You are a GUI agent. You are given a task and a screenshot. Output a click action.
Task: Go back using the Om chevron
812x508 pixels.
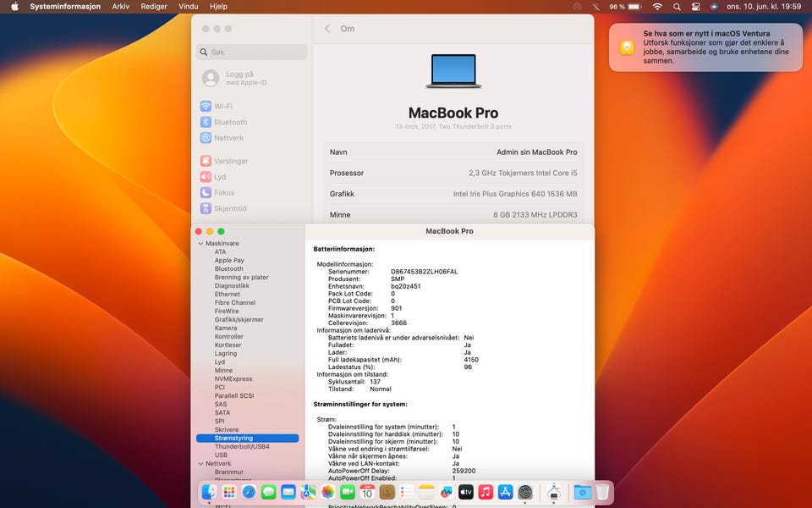[x=327, y=29]
